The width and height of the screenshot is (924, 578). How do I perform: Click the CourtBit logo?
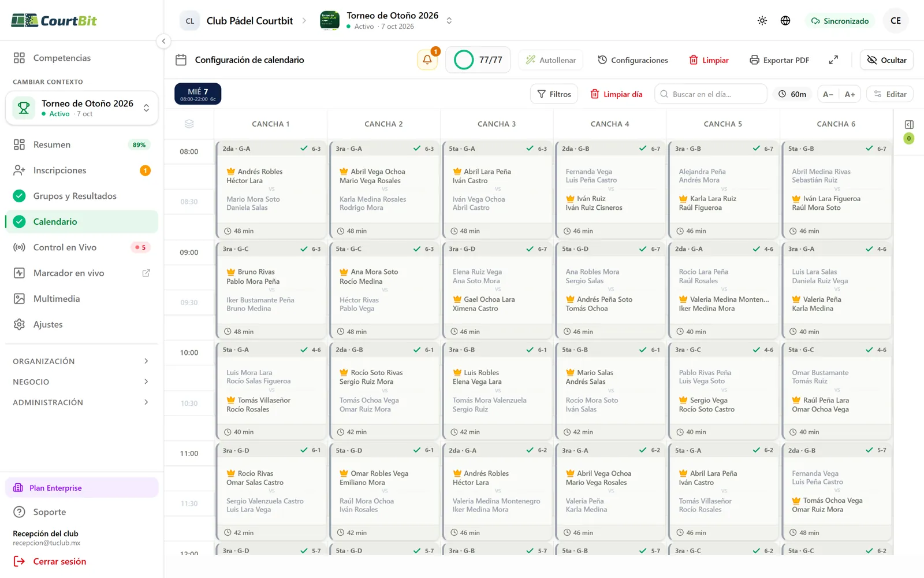[54, 21]
